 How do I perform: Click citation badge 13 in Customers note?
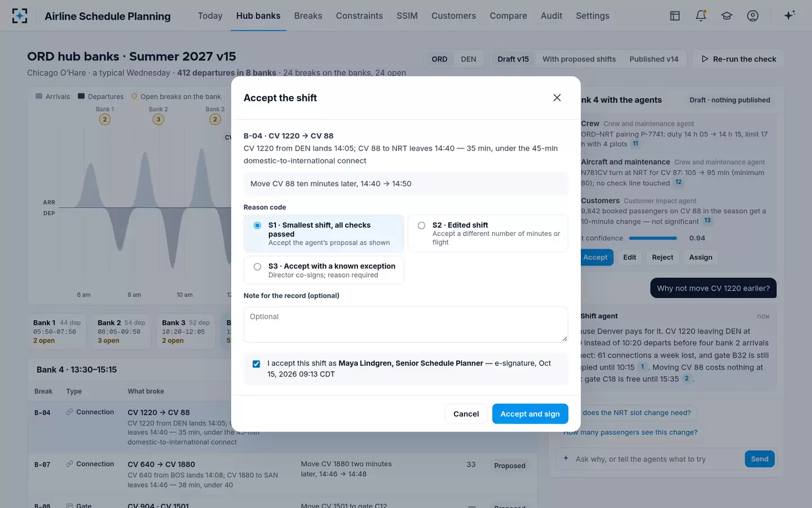coord(707,221)
